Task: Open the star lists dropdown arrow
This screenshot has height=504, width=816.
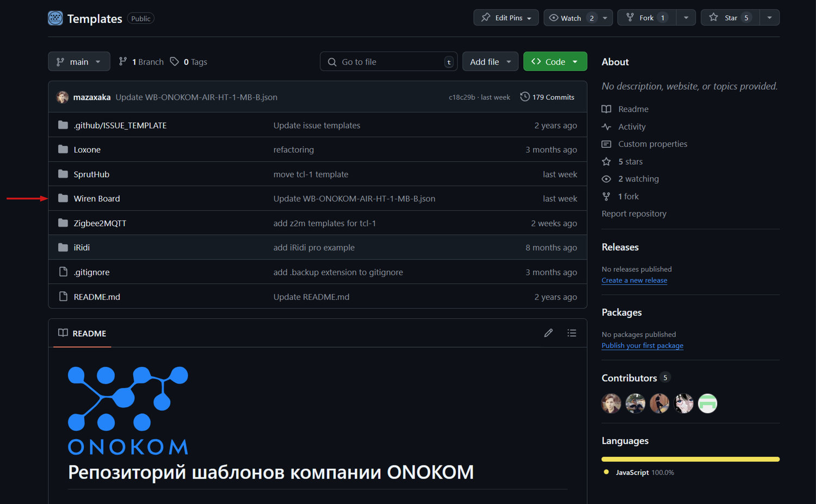Action: [x=769, y=18]
